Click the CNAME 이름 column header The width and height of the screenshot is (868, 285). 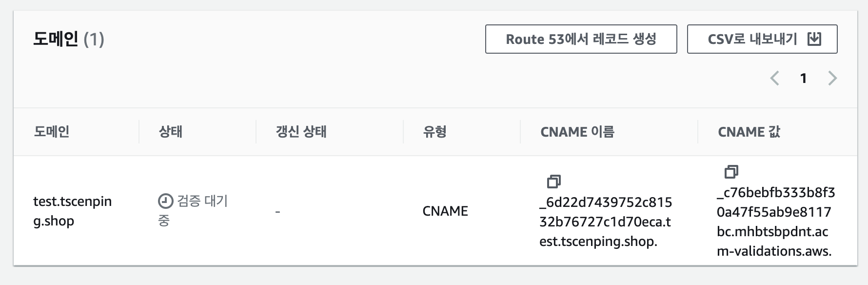[x=577, y=132]
